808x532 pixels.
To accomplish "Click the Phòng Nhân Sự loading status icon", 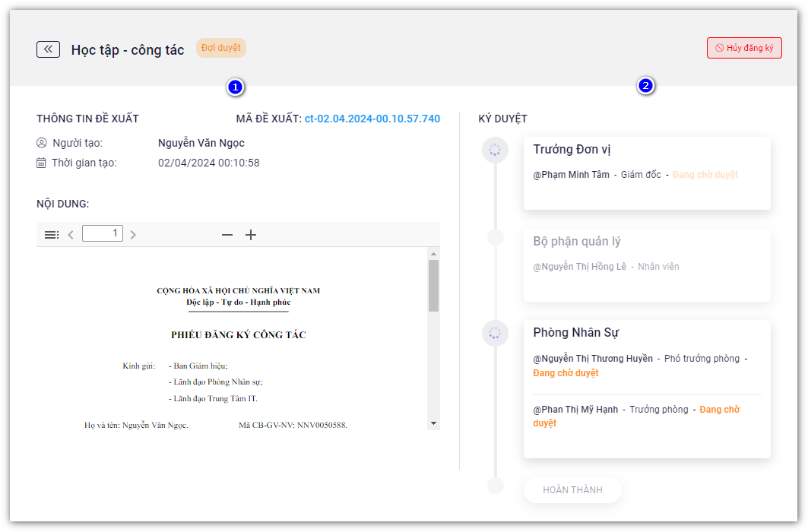I will pyautogui.click(x=495, y=333).
